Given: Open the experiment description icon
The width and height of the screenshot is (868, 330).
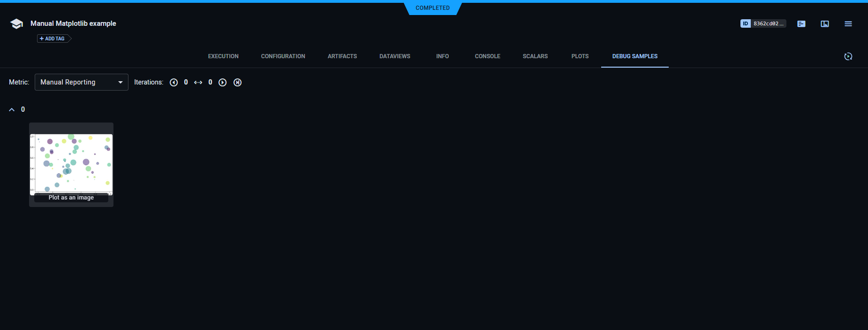Looking at the screenshot, I should pos(801,23).
